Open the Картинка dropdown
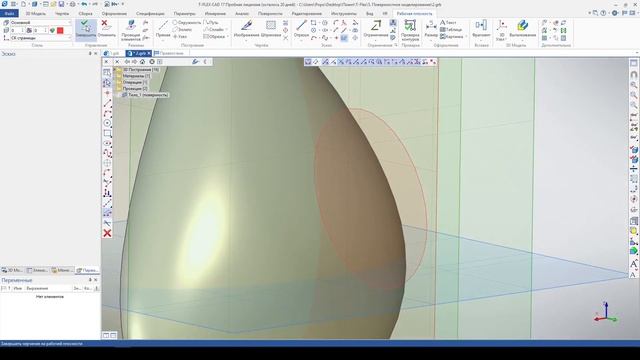This screenshot has height=360, width=640. tap(466, 36)
